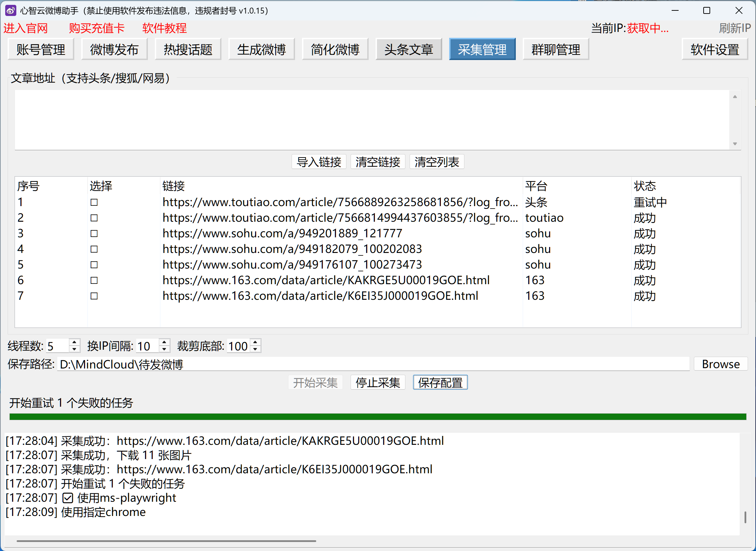Open 购买充值卡 link
The width and height of the screenshot is (756, 551).
(x=96, y=28)
